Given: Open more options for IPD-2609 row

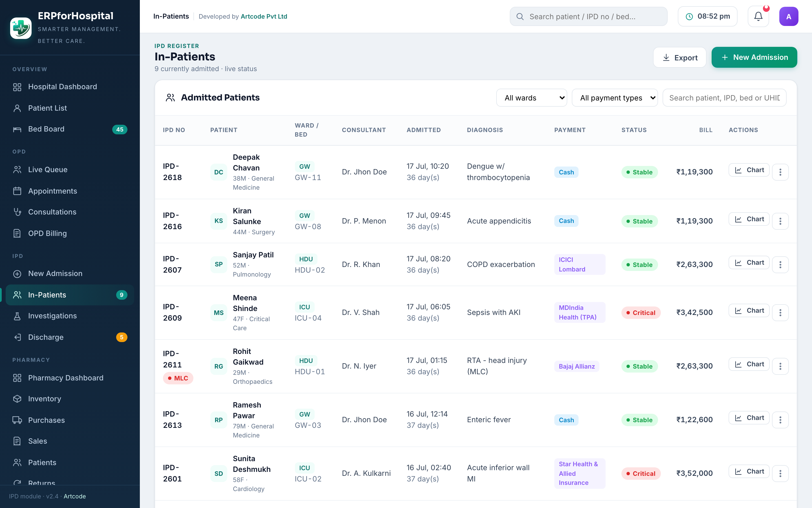Looking at the screenshot, I should [780, 313].
